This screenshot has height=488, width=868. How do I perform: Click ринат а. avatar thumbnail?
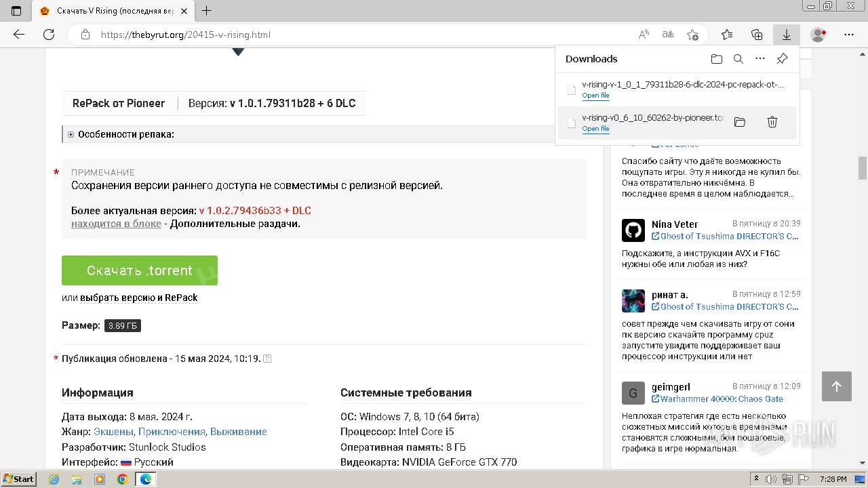coord(633,301)
